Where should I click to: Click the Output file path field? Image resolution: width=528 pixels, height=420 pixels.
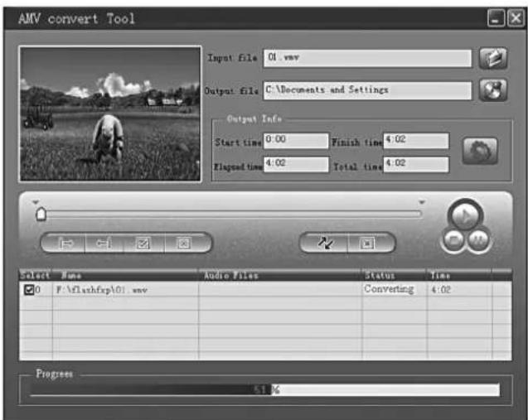(x=367, y=90)
